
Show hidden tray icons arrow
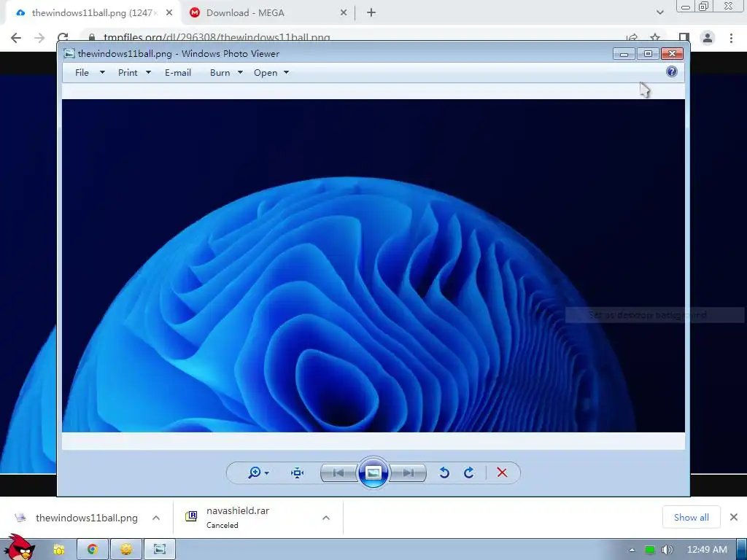pos(632,550)
